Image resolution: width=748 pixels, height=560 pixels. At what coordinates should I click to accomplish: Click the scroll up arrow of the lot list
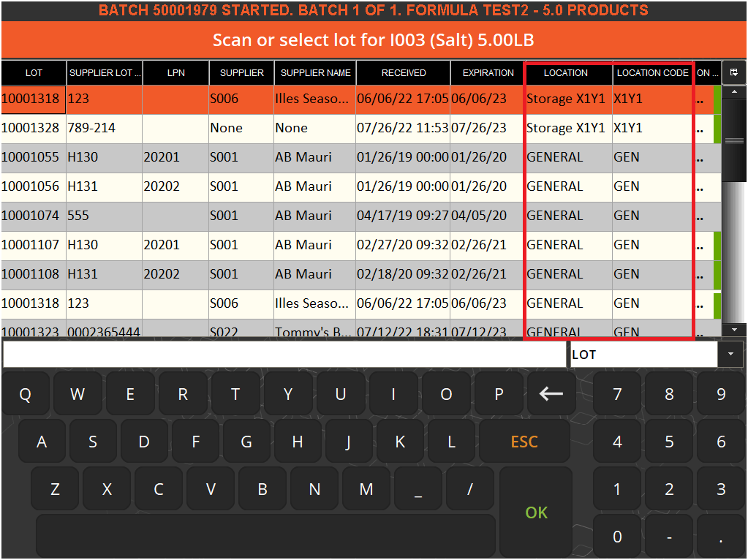(x=734, y=91)
